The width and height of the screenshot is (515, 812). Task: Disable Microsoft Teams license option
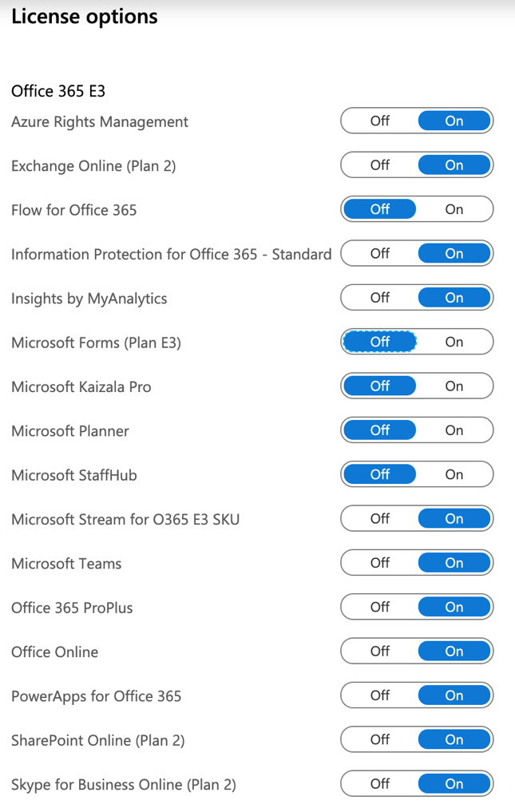point(379,563)
